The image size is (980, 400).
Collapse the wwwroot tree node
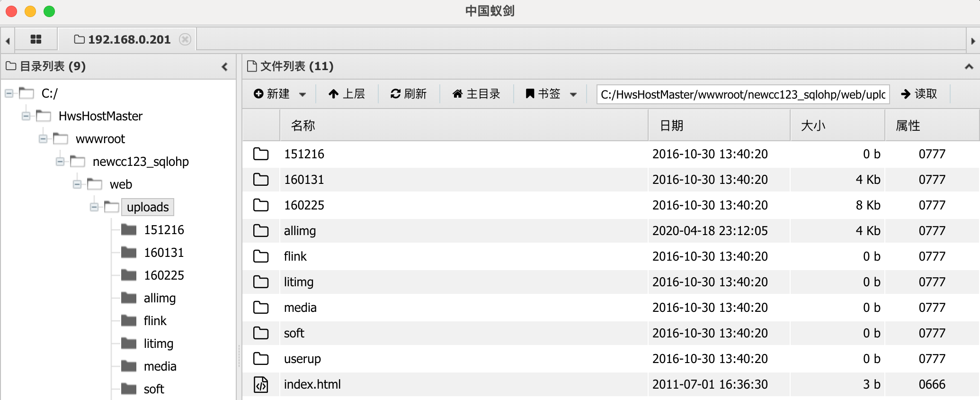43,139
